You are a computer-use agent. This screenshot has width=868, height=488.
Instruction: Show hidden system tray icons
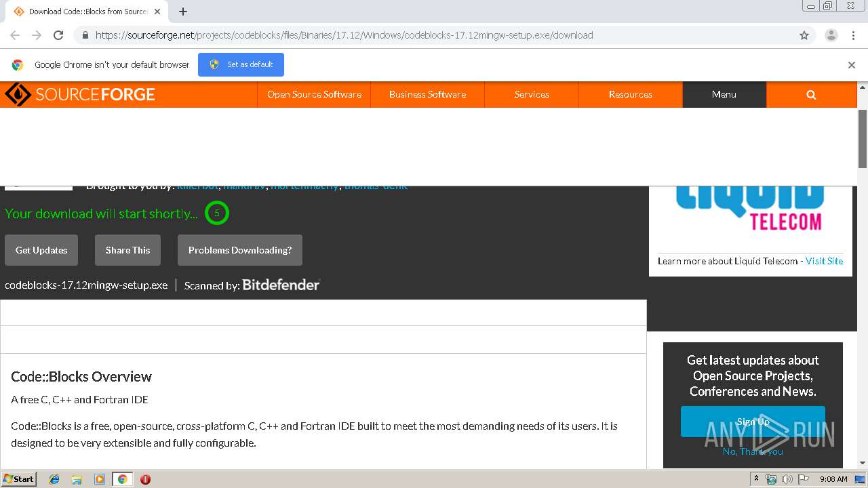click(757, 479)
